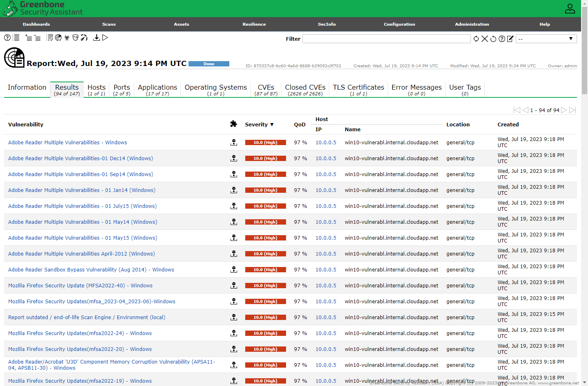The height and width of the screenshot is (386, 588).
Task: Click severity bar for mfsa2022-20 Firefox row
Action: coord(265,349)
